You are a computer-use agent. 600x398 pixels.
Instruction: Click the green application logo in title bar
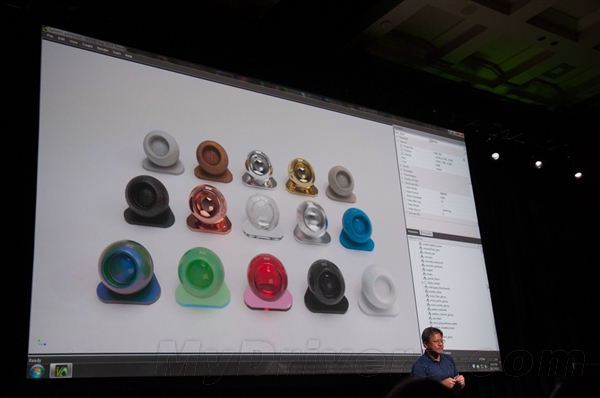[45, 28]
